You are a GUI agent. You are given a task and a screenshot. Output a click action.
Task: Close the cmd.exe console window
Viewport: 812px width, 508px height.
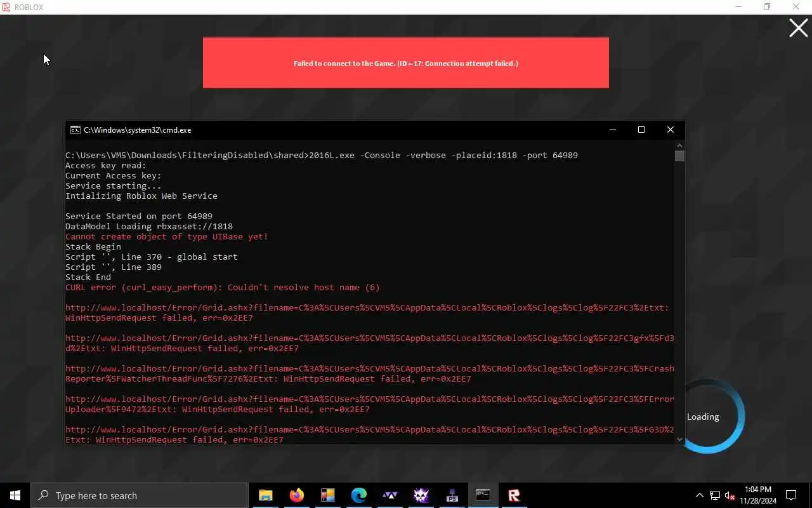pos(671,130)
